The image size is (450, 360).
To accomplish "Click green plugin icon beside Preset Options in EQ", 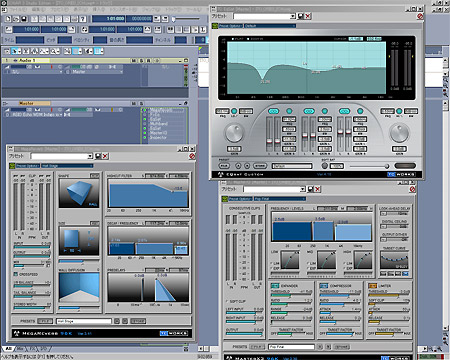I will click(215, 26).
